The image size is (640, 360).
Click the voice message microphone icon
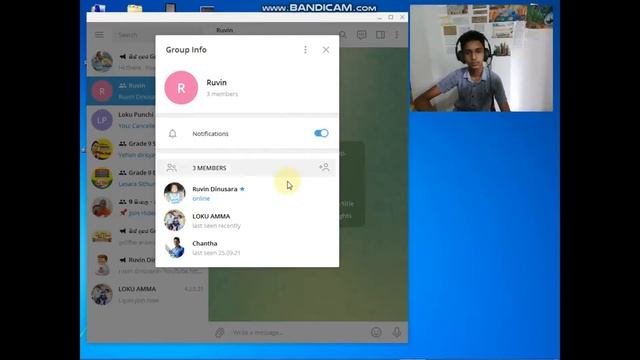(397, 332)
